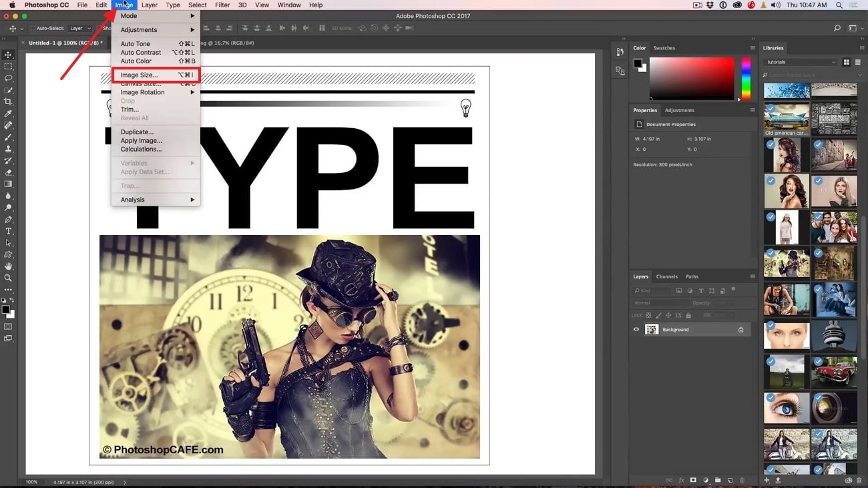The height and width of the screenshot is (488, 868).
Task: Create a new layer group folder
Action: [x=718, y=480]
